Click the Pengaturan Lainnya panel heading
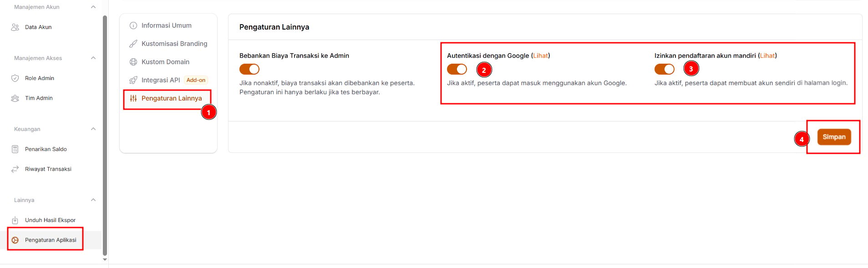 pyautogui.click(x=274, y=27)
